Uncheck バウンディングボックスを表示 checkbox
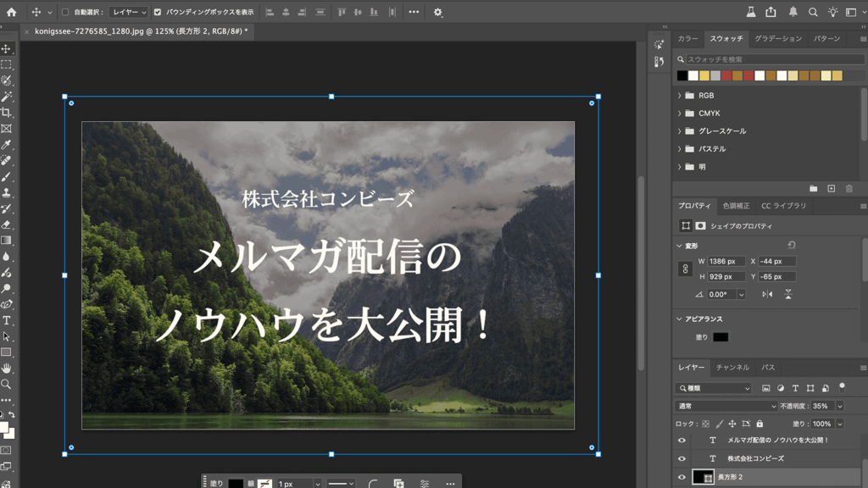 tap(158, 13)
